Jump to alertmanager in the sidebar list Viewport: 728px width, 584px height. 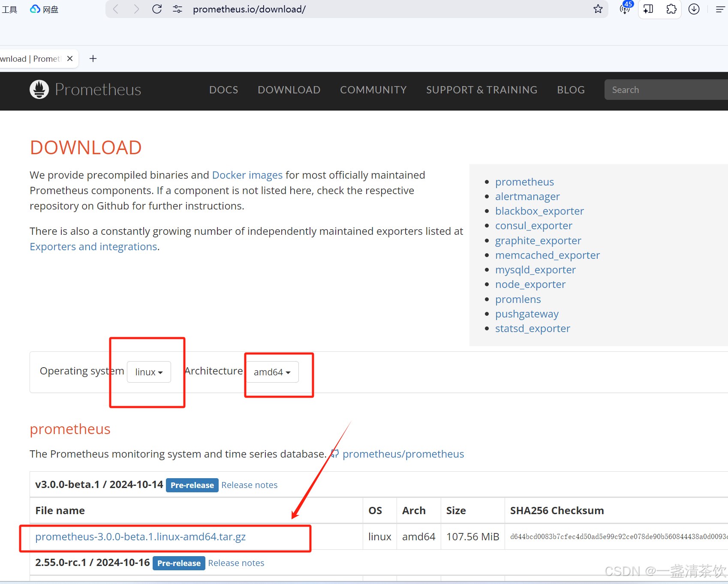[527, 196]
